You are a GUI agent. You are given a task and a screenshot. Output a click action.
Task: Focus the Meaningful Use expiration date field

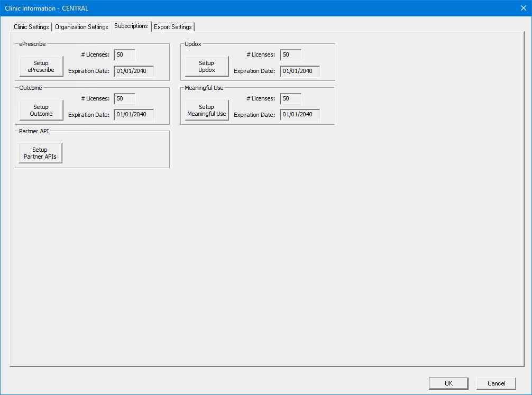tap(300, 115)
